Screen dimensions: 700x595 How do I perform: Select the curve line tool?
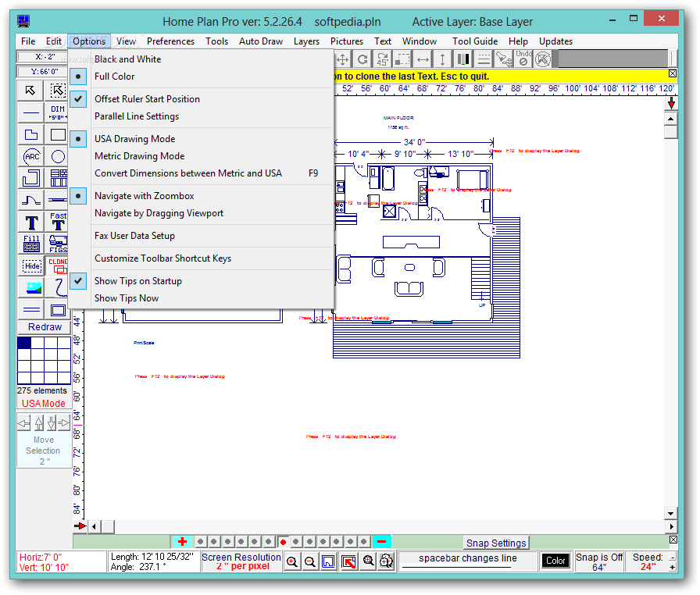(30, 200)
